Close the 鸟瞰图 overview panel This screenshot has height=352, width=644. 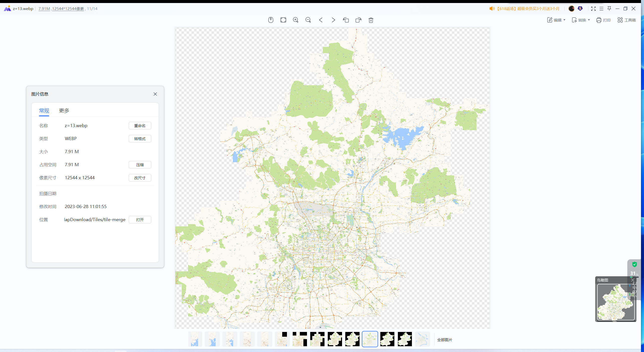[x=632, y=280]
